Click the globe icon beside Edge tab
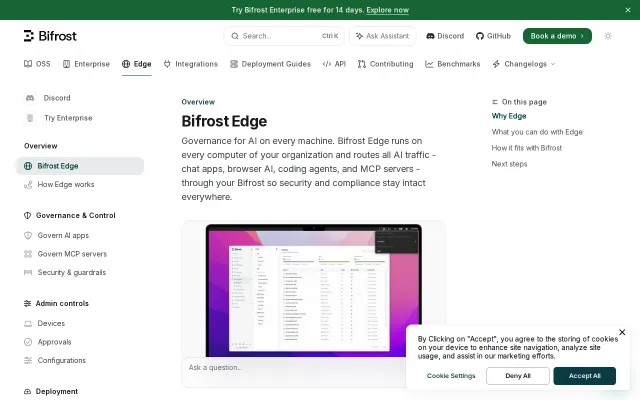Image resolution: width=640 pixels, height=400 pixels. pyautogui.click(x=126, y=64)
